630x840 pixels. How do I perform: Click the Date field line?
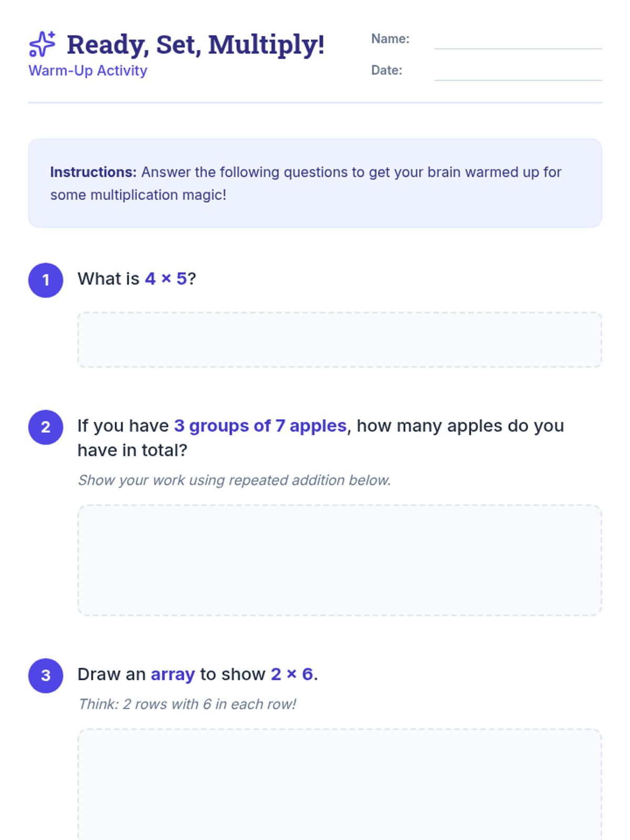pos(518,73)
